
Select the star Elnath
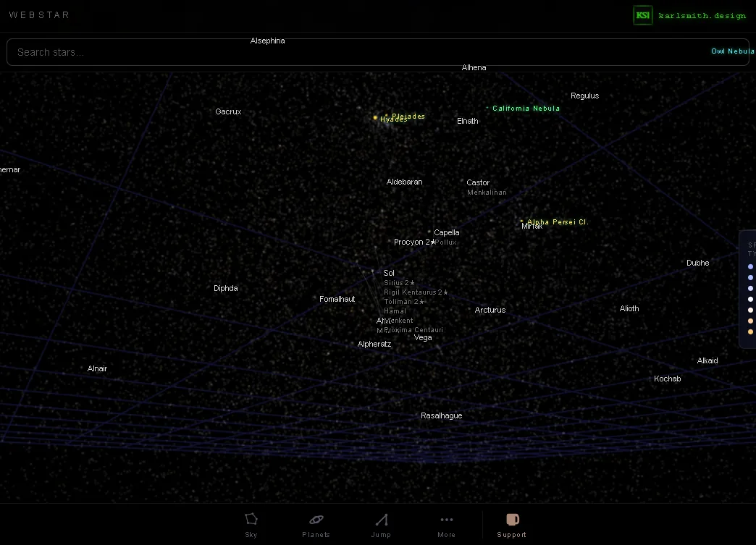pos(468,121)
